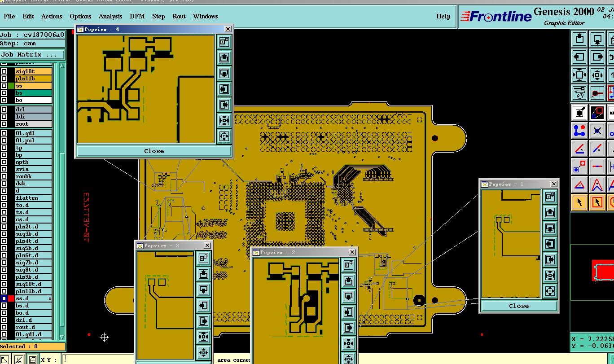The width and height of the screenshot is (614, 364).
Task: Enable the drl layer checkbox
Action: click(x=4, y=110)
